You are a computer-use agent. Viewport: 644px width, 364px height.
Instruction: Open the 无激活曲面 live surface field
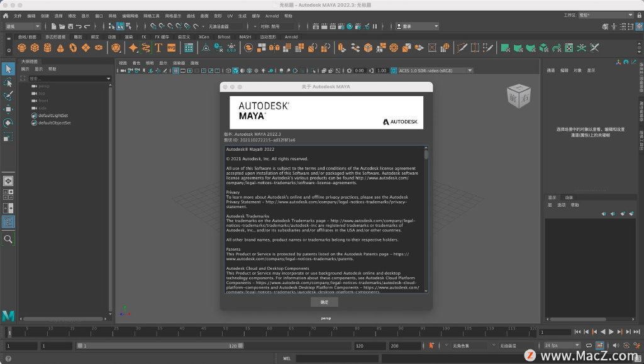tap(225, 26)
